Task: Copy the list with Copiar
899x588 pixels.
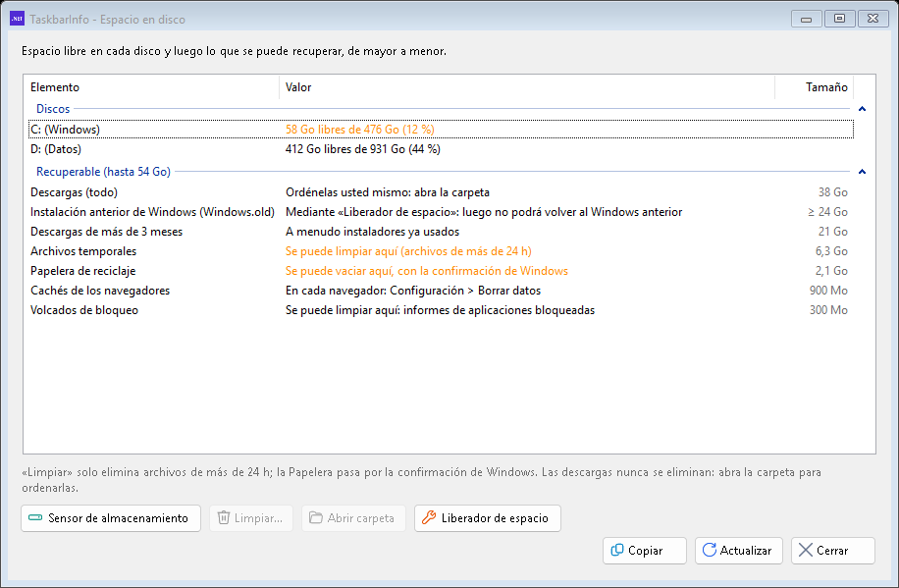Action: tap(645, 550)
